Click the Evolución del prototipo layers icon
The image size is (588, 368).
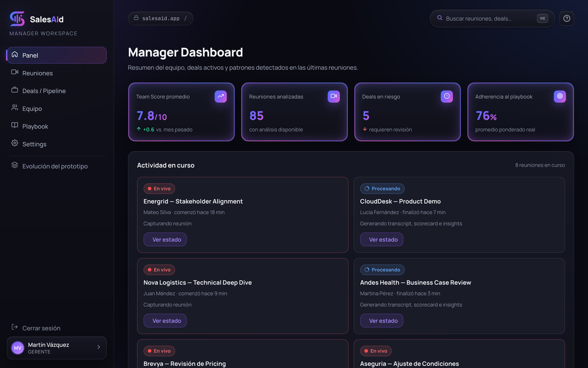coord(15,165)
